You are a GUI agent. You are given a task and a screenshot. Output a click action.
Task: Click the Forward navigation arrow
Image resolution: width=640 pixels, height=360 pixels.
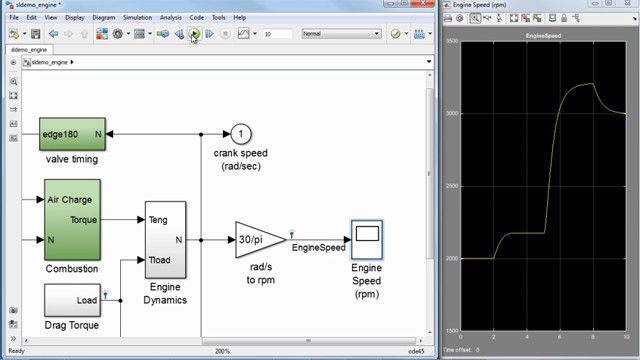(x=69, y=34)
